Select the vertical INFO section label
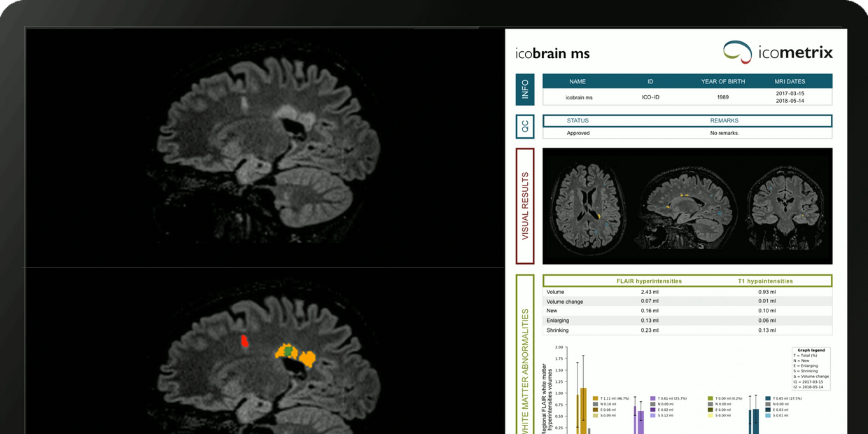Image resolution: width=868 pixels, height=434 pixels. (525, 90)
